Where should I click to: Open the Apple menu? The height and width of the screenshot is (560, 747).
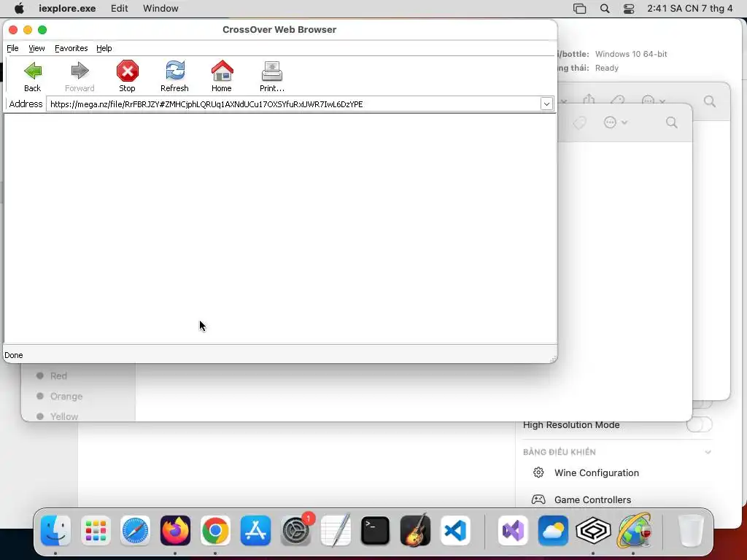click(x=19, y=9)
